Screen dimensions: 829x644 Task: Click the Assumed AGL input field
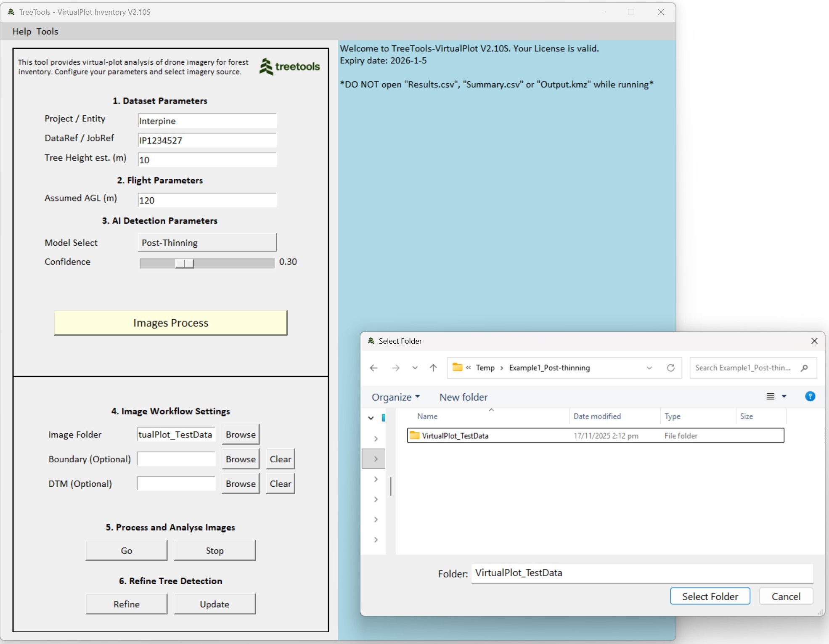point(207,200)
